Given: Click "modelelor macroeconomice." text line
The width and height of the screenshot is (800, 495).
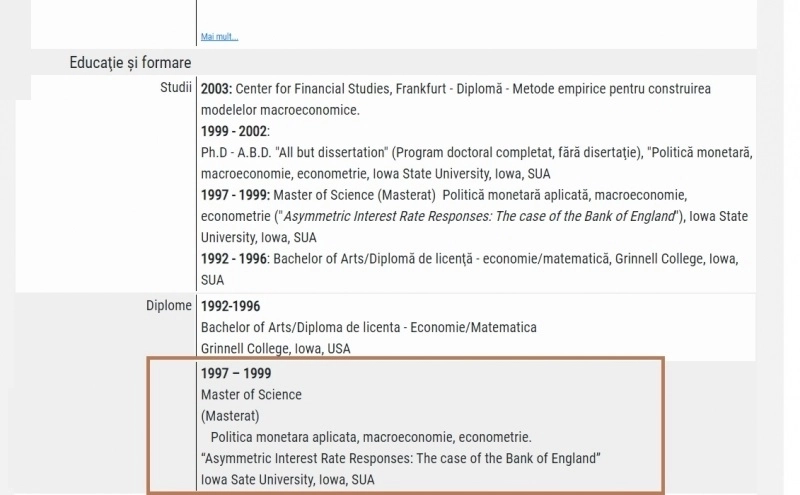Looking at the screenshot, I should point(280,110).
